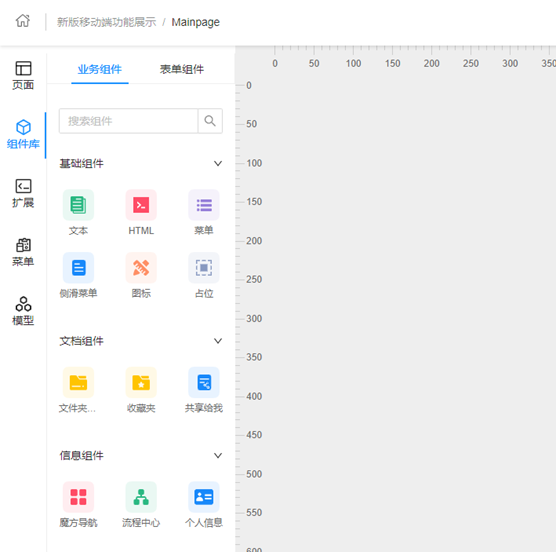The height and width of the screenshot is (552, 556).
Task: Select the purple 菜单 component icon
Action: [204, 205]
